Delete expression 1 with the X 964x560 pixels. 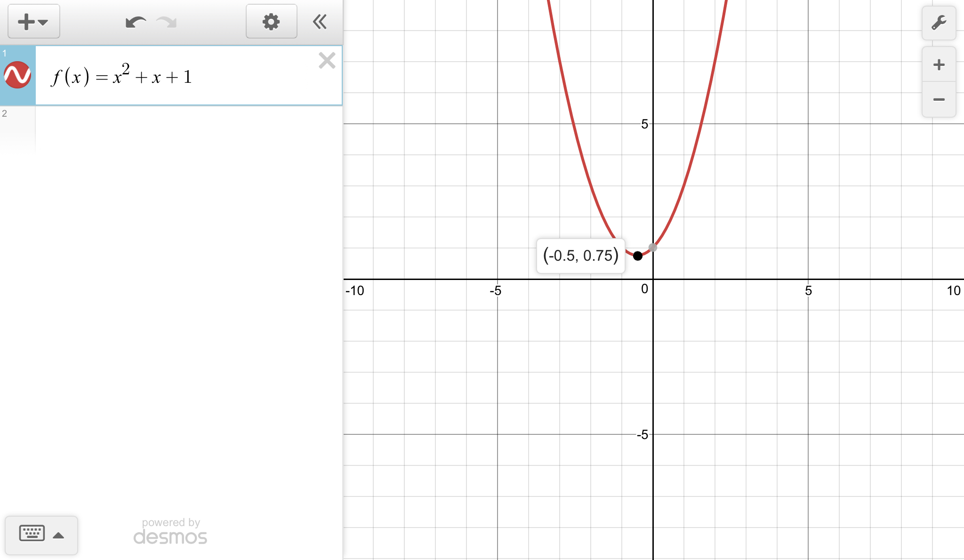327,61
